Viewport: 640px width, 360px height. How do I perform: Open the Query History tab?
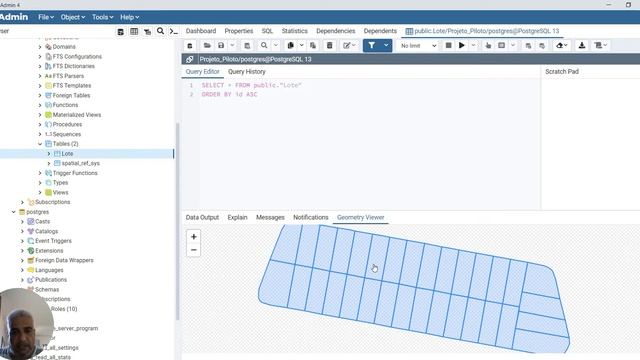pos(247,71)
